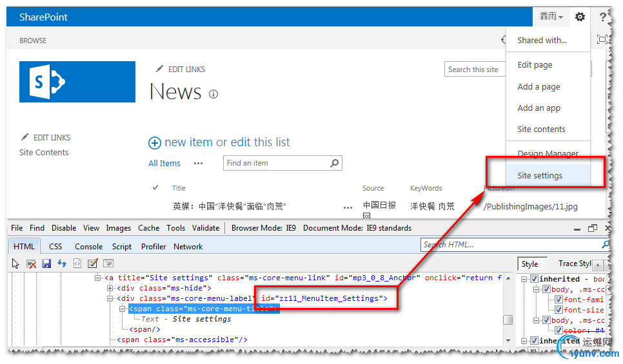The image size is (623, 364).
Task: Toggle the font-size checkbox
Action: (559, 310)
